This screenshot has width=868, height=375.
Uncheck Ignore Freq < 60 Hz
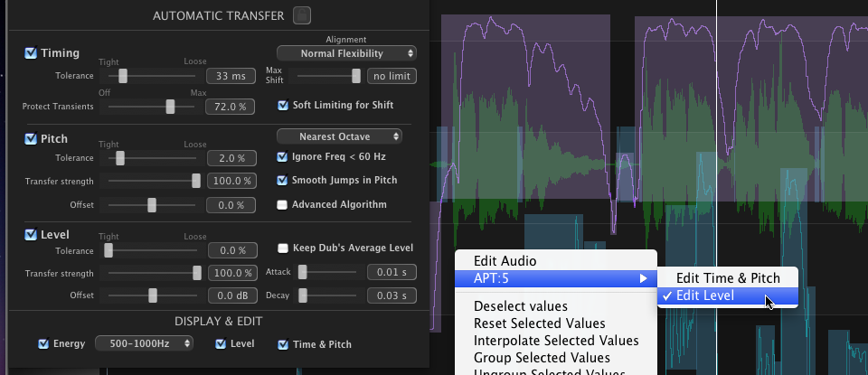coord(282,156)
